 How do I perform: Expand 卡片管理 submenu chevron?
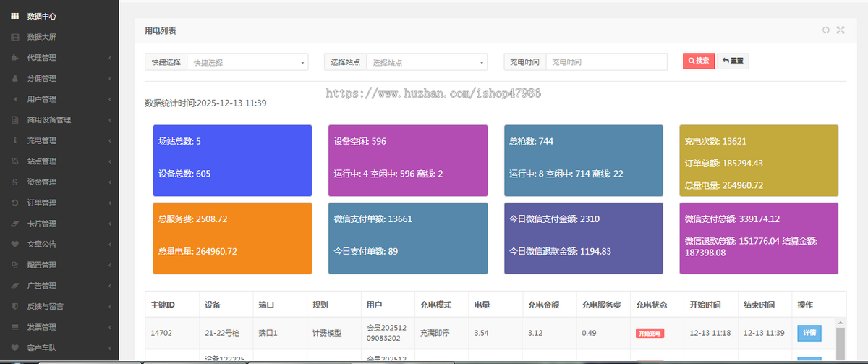pos(110,223)
